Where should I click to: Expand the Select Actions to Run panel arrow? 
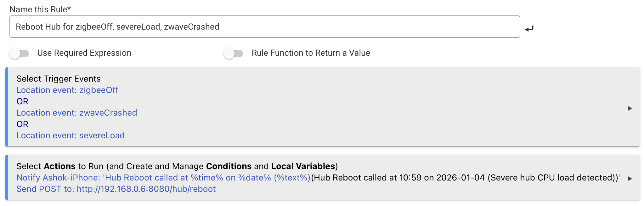point(630,179)
